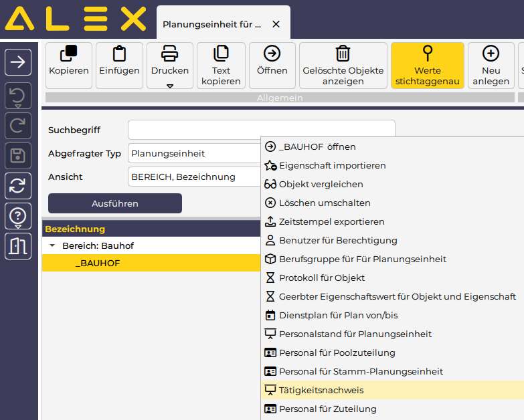This screenshot has height=420, width=524.
Task: Open the Drucken dropdown arrow
Action: [x=170, y=86]
